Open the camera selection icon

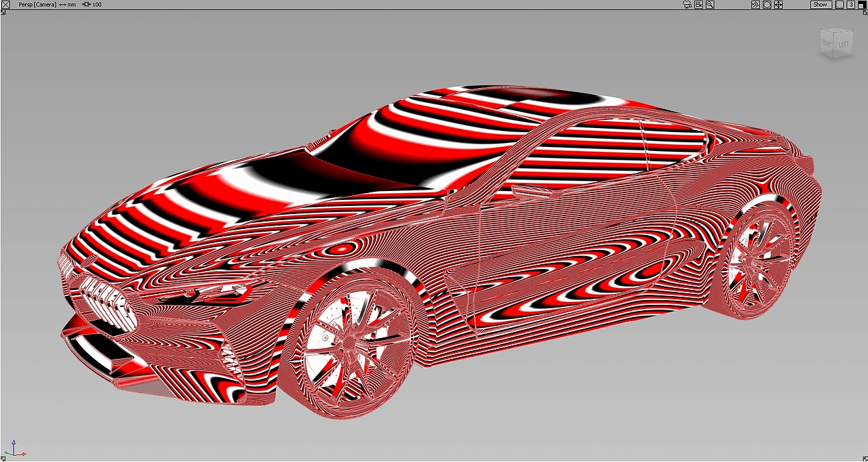coord(687,5)
